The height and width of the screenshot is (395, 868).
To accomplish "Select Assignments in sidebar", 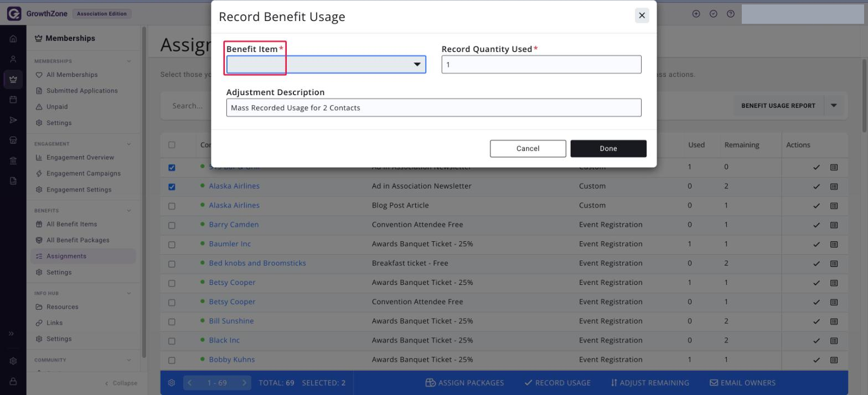I will click(84, 256).
